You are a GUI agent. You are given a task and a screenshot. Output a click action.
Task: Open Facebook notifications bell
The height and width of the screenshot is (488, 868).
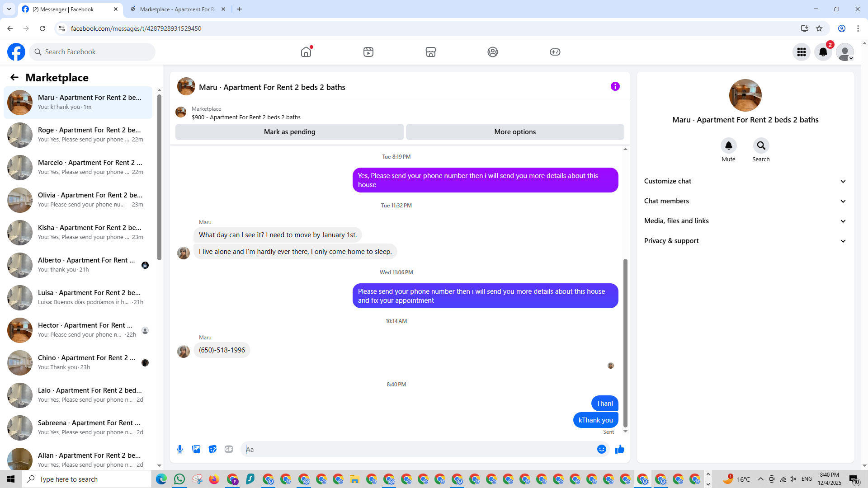click(823, 52)
